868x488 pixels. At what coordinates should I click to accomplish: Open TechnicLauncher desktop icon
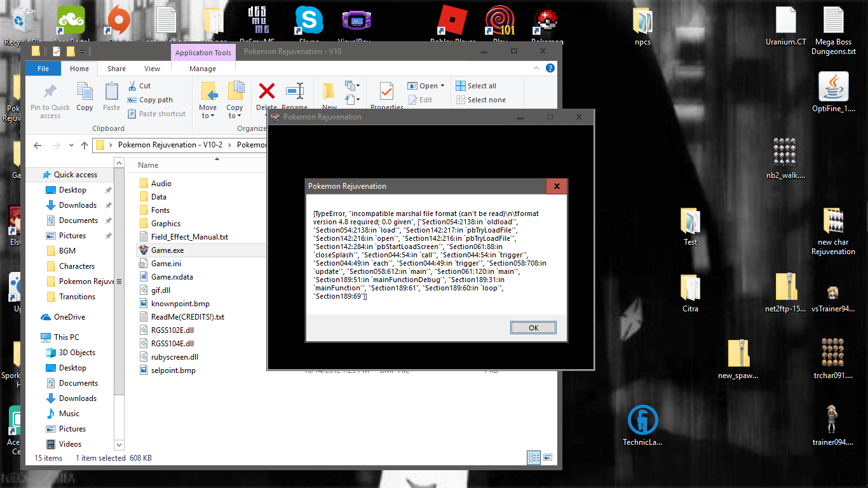(x=642, y=426)
